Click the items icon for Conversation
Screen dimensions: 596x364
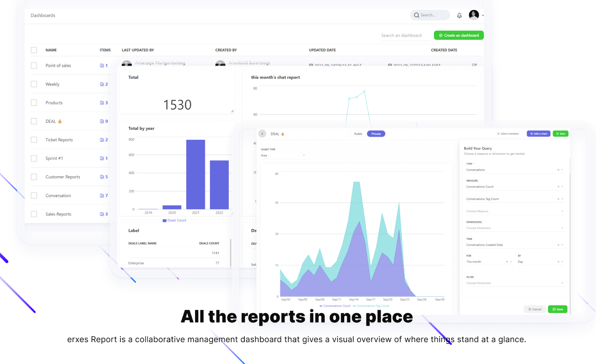[102, 196]
